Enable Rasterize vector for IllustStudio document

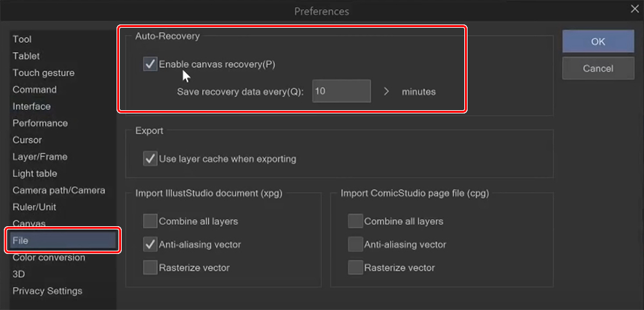pyautogui.click(x=150, y=267)
